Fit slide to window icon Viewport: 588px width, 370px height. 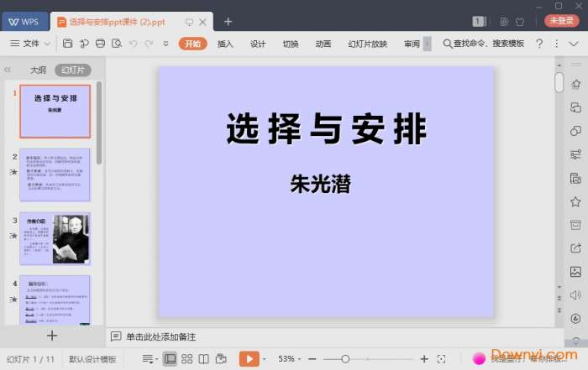(441, 359)
